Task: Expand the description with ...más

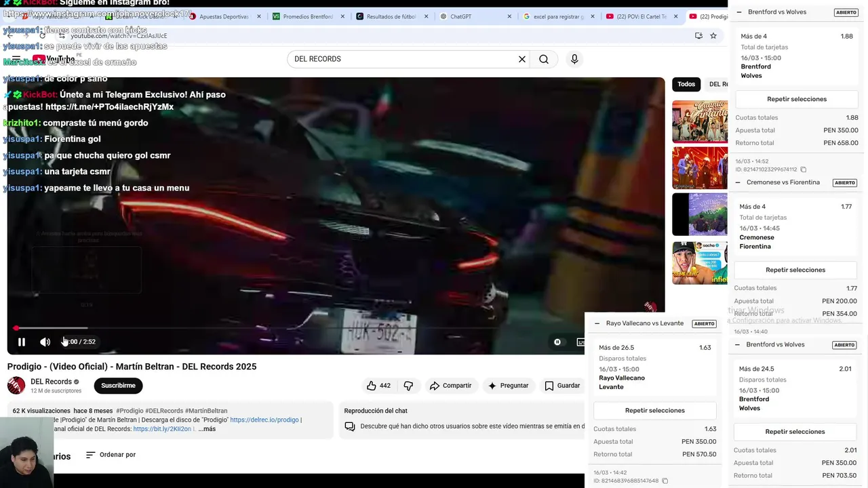Action: [207, 429]
